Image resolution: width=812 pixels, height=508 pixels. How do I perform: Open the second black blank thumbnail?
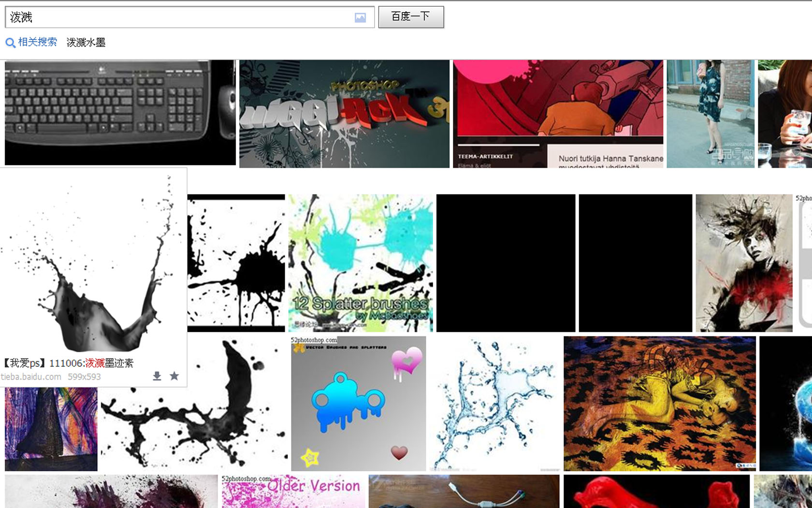coord(636,263)
